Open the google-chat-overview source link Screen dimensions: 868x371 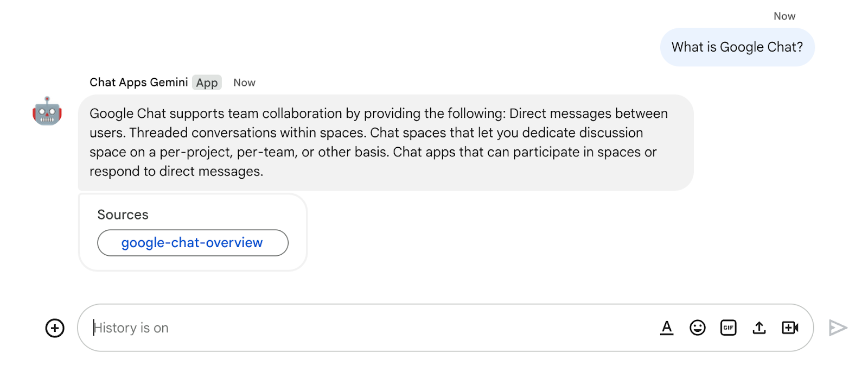[192, 243]
